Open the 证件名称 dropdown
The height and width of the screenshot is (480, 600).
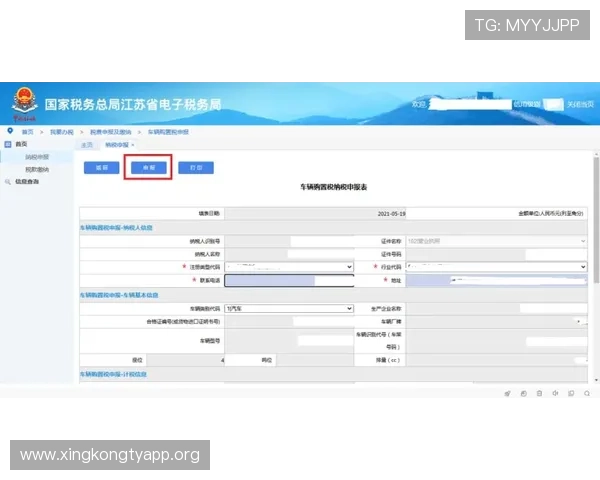click(x=496, y=241)
